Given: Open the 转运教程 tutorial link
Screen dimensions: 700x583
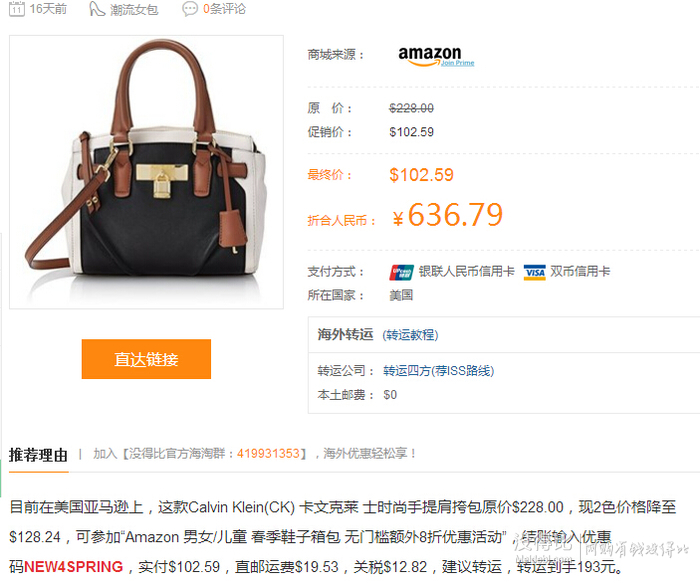Looking at the screenshot, I should tap(410, 335).
